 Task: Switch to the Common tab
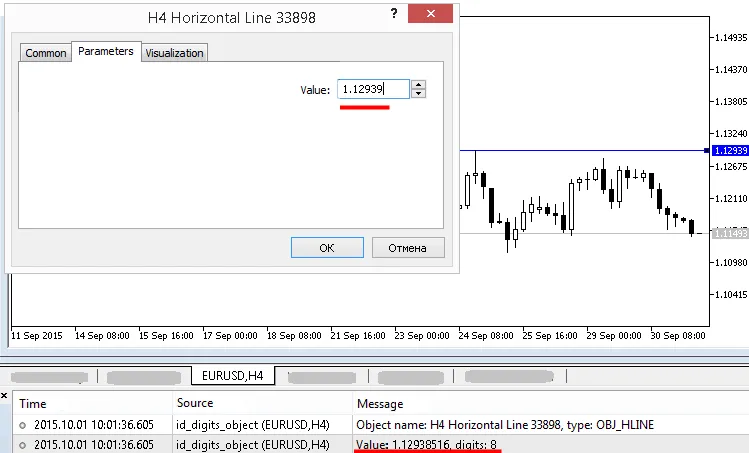(46, 53)
